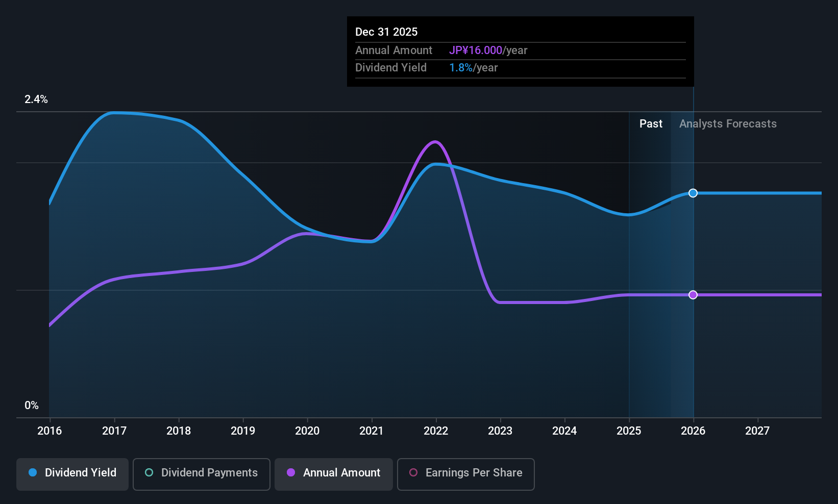Click the Analysts Forecasts label
This screenshot has width=838, height=504.
pyautogui.click(x=728, y=124)
